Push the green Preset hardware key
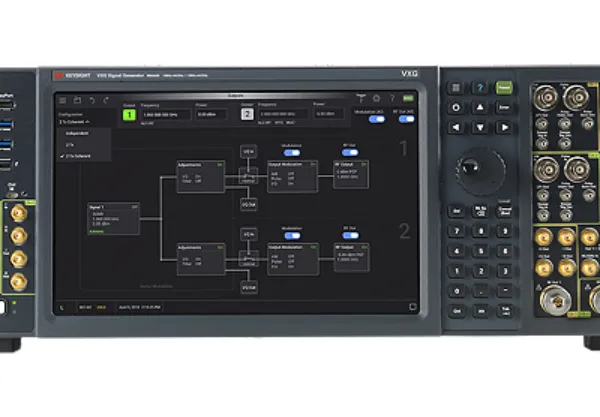Image resolution: width=600 pixels, height=417 pixels. [504, 88]
